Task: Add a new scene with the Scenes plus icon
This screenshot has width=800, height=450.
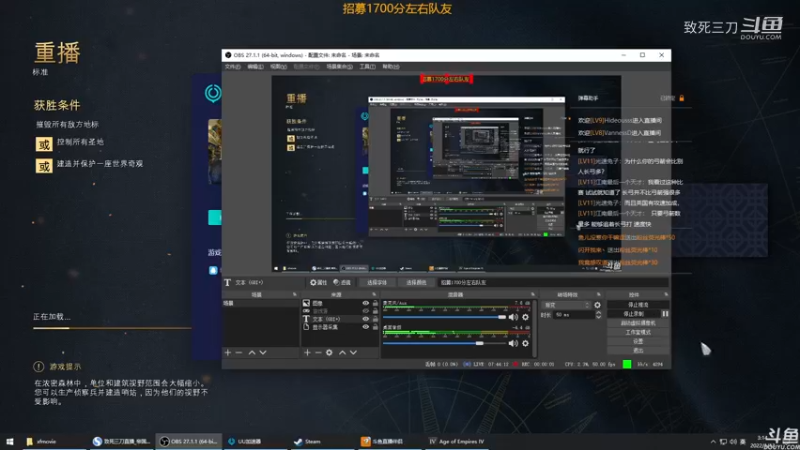Action: click(x=228, y=353)
